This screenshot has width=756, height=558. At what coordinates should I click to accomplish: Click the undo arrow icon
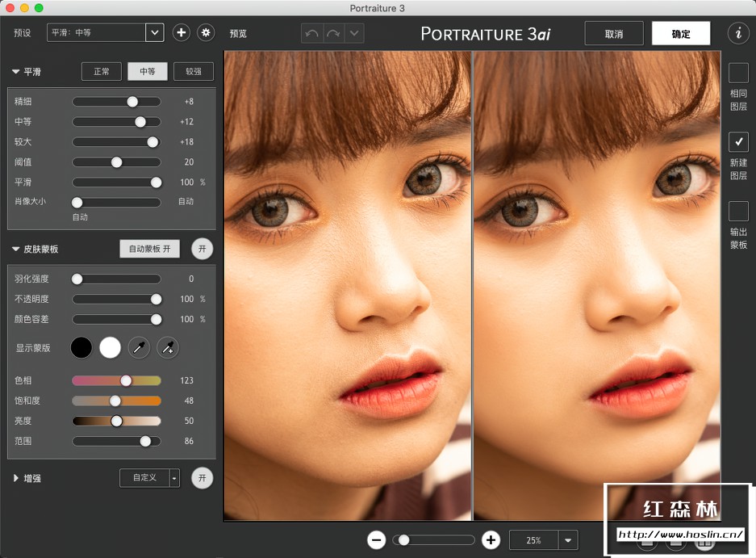pyautogui.click(x=311, y=33)
